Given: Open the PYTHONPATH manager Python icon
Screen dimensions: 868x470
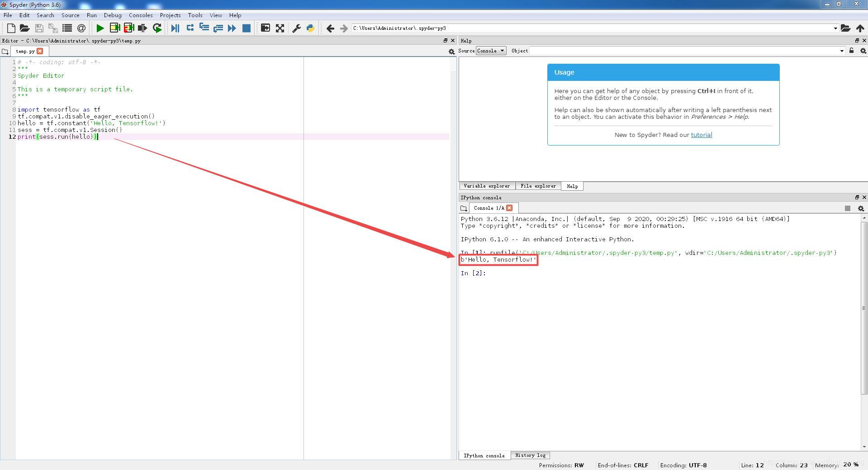Looking at the screenshot, I should [310, 28].
